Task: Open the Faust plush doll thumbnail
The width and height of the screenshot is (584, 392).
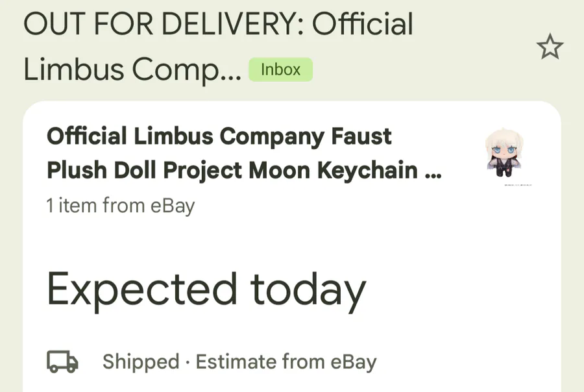Action: (x=504, y=154)
